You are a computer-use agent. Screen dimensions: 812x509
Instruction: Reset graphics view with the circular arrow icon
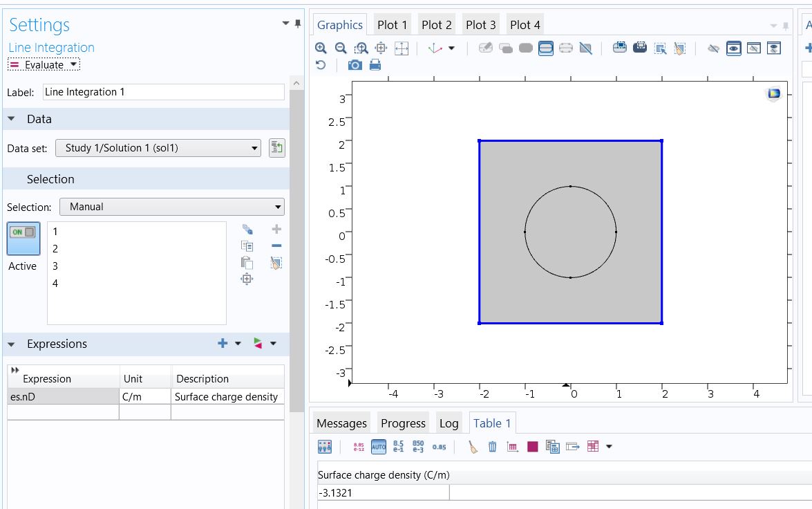[x=321, y=65]
